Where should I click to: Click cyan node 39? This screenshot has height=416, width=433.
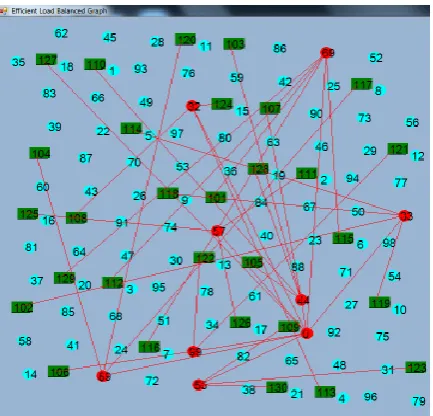tap(55, 127)
